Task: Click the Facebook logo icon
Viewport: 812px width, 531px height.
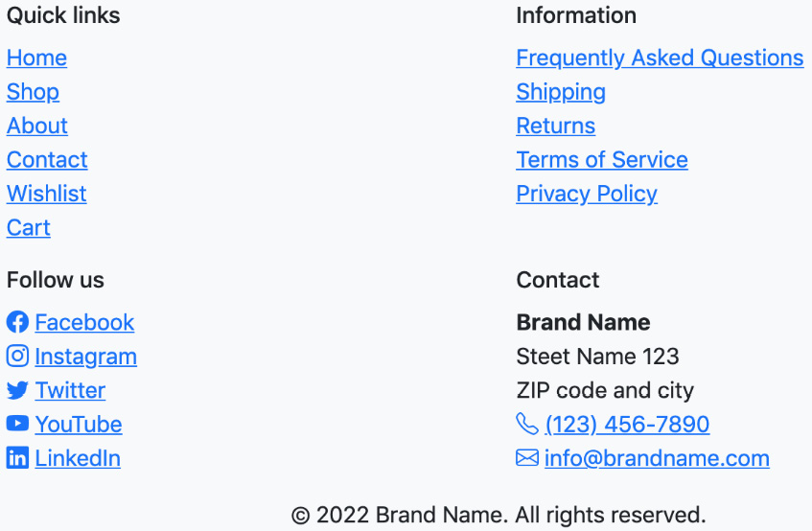Action: pyautogui.click(x=17, y=322)
